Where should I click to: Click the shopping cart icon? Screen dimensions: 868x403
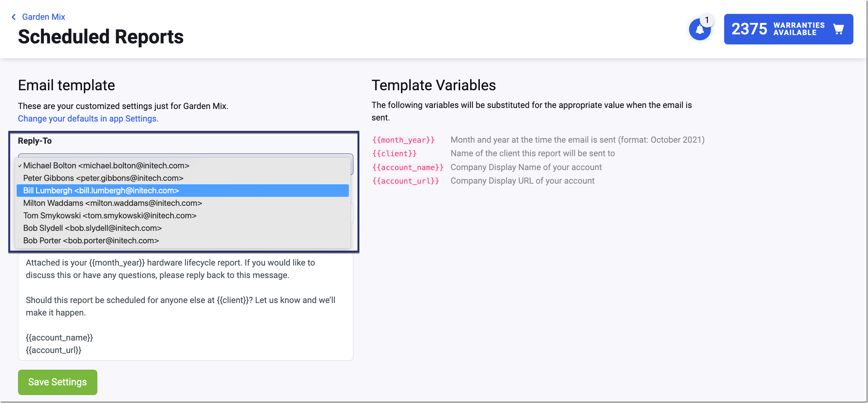[x=839, y=29]
